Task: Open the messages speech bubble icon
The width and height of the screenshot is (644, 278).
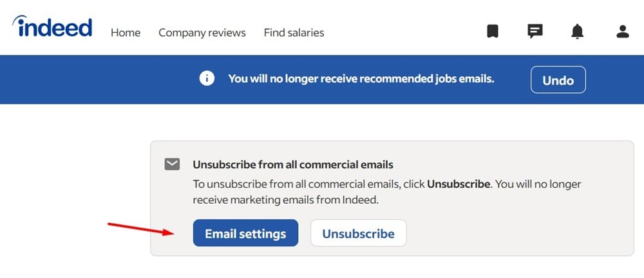Action: [535, 31]
